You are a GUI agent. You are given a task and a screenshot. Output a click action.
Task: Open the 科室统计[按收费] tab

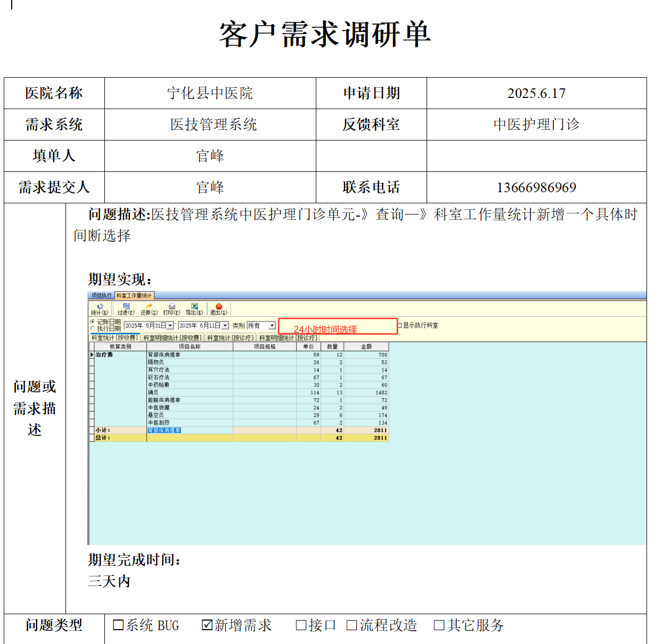click(114, 338)
